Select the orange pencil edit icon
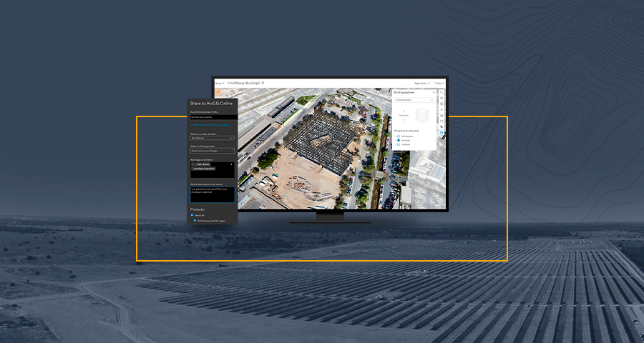 pyautogui.click(x=218, y=93)
